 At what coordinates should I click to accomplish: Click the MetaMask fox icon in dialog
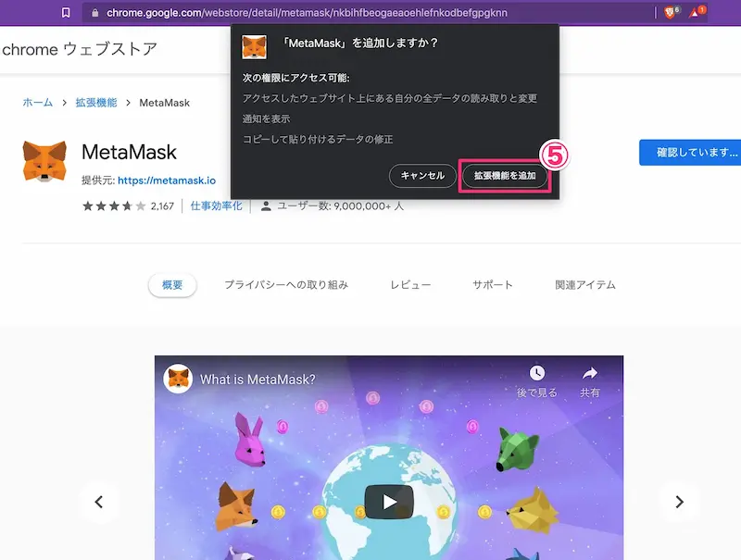[254, 47]
